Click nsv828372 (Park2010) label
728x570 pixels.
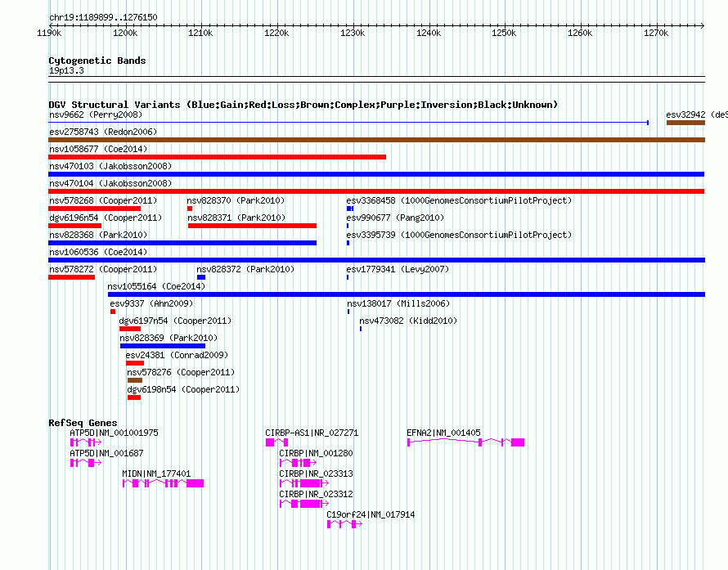pos(245,269)
